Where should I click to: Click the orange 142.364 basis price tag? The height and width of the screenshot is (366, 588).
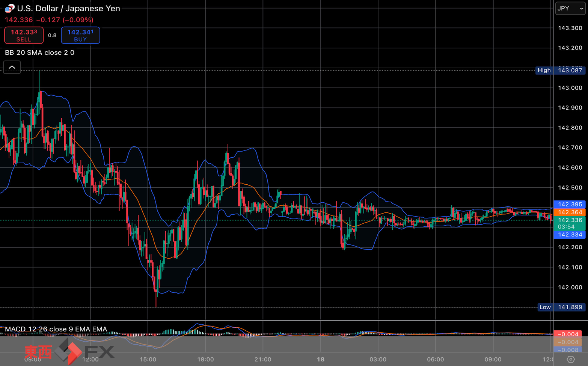tap(570, 212)
